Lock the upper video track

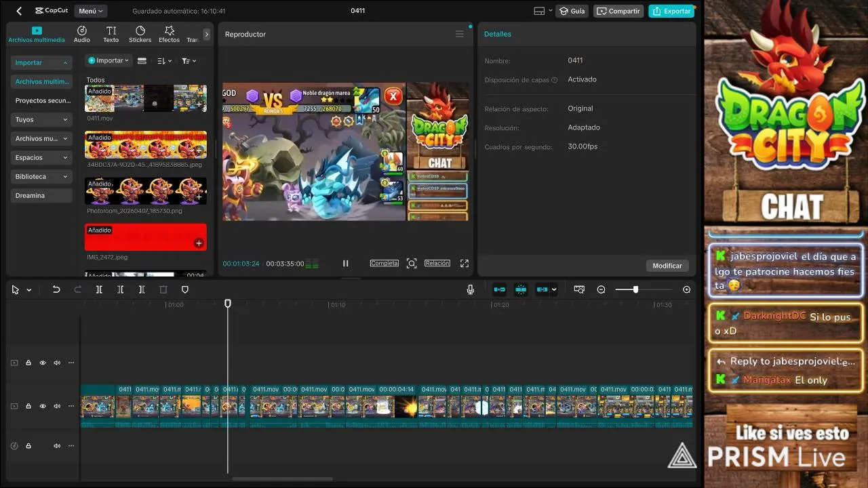pos(28,363)
